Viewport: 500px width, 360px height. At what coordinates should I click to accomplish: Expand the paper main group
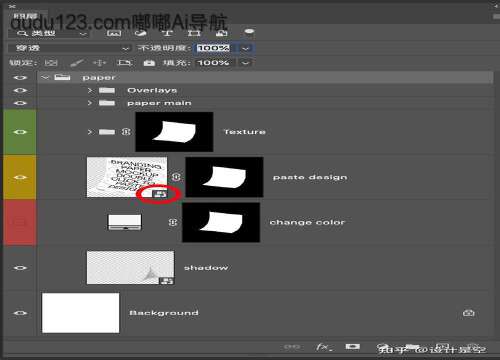(89, 103)
